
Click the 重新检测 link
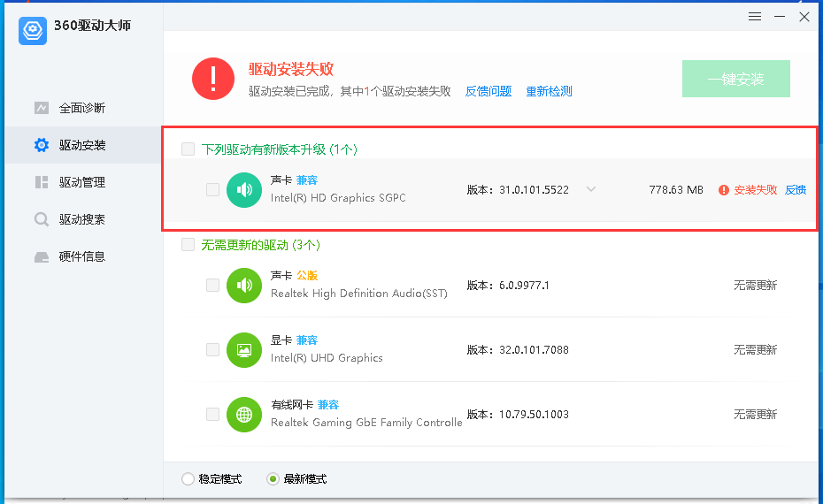pyautogui.click(x=549, y=91)
